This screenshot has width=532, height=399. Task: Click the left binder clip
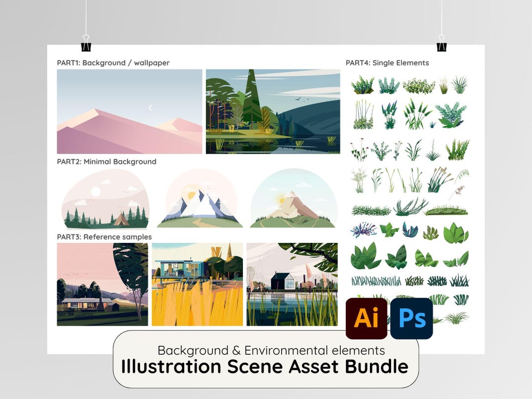point(86,43)
